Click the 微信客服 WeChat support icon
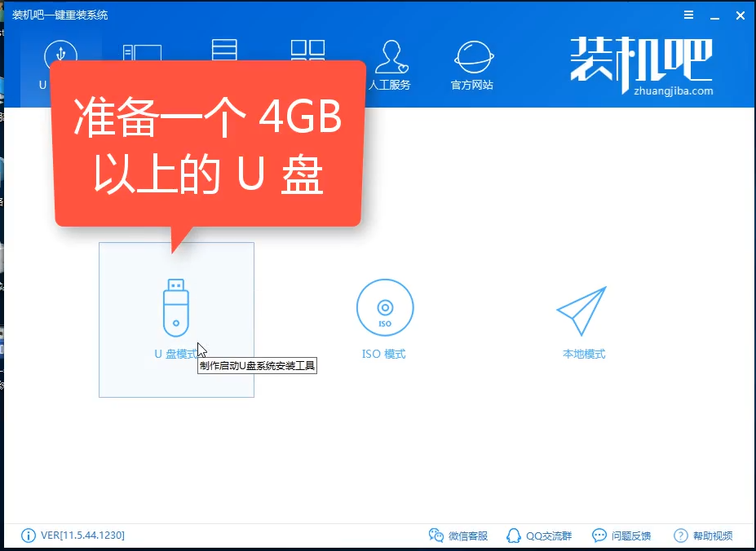Screen dimensions: 756x551 click(x=437, y=536)
